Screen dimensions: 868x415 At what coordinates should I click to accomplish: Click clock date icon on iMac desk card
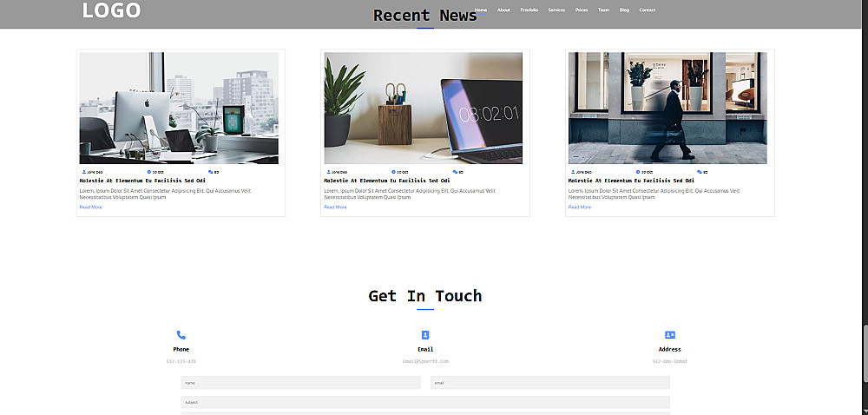click(x=149, y=172)
